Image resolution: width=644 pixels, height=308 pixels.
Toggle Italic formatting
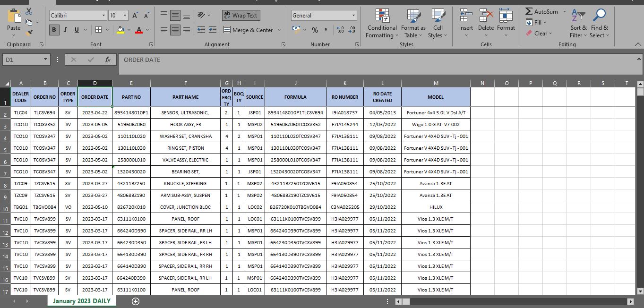click(65, 30)
